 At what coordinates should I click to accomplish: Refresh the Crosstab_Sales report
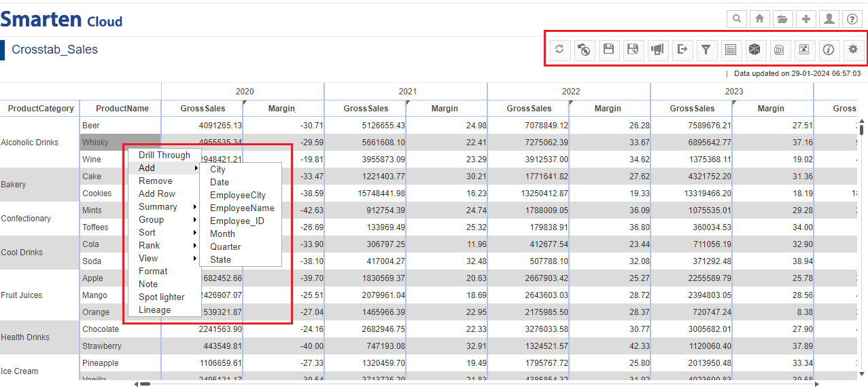560,49
